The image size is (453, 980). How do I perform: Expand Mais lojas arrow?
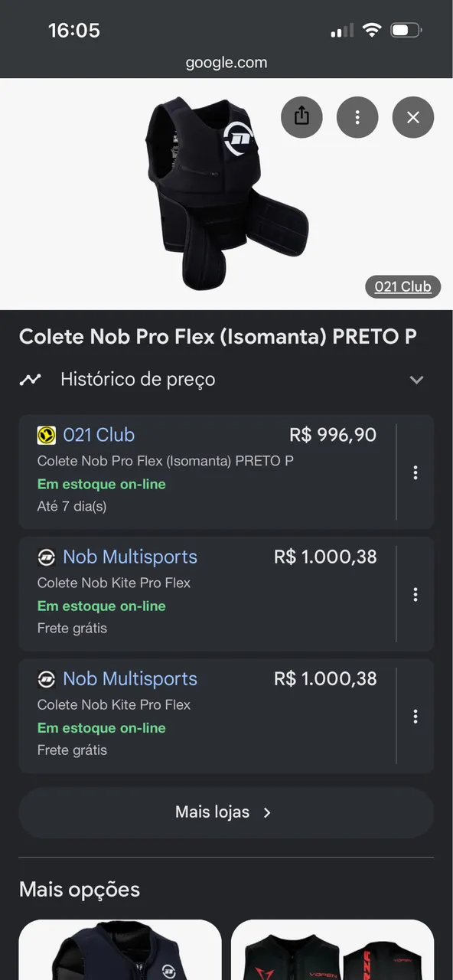267,812
